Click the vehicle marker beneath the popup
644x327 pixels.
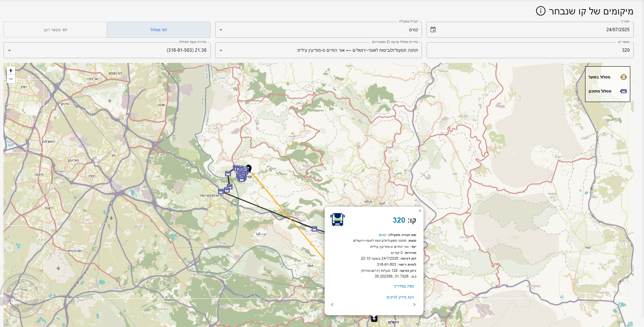coord(374,319)
